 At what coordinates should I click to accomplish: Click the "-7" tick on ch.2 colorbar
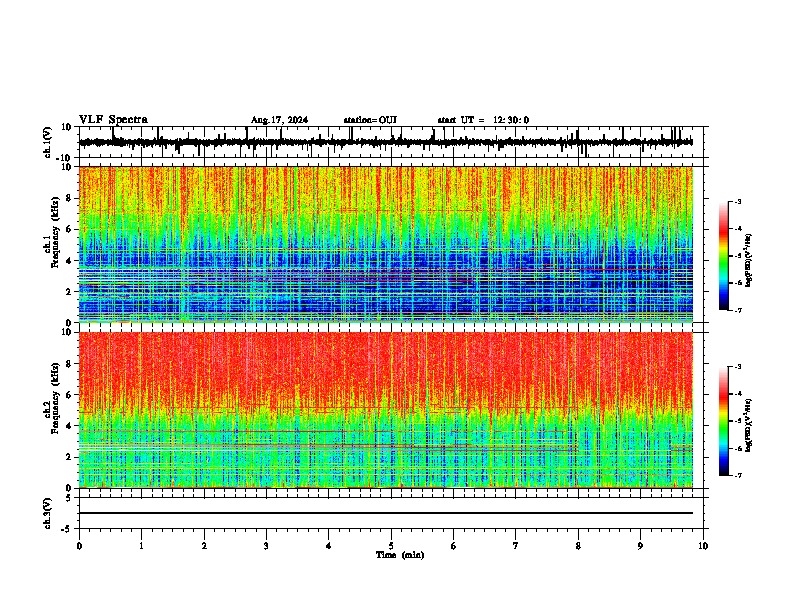(737, 475)
